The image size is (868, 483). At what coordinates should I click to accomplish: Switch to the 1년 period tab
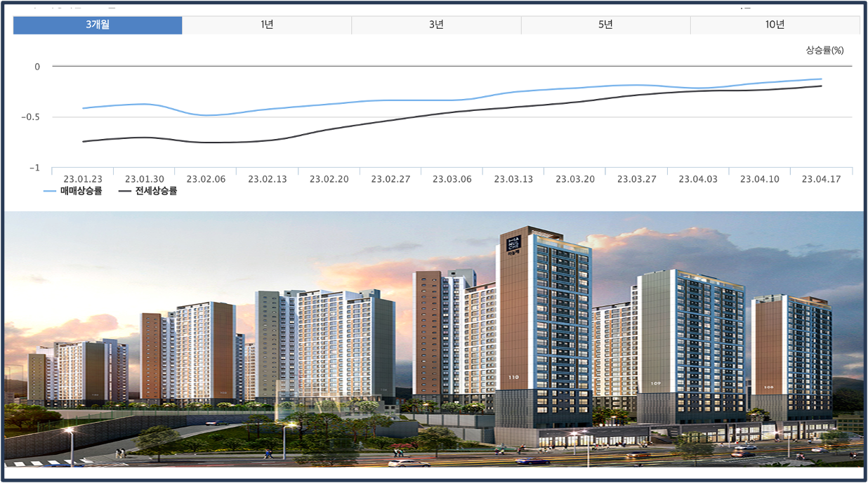coord(267,25)
